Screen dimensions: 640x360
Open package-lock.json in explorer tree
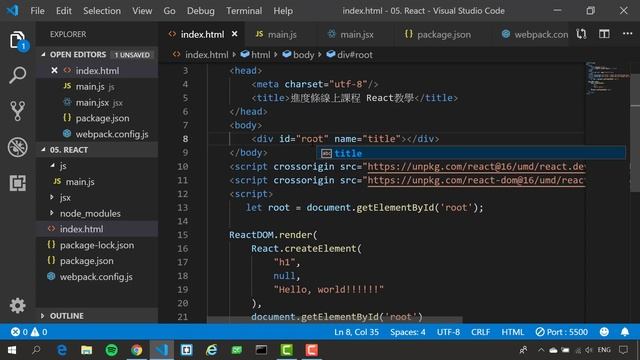pyautogui.click(x=97, y=245)
